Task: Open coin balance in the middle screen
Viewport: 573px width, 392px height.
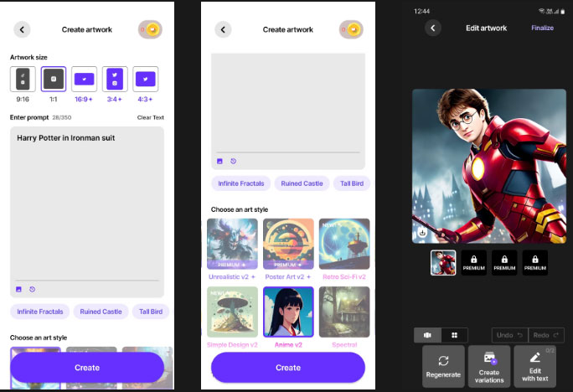Action: tap(351, 29)
